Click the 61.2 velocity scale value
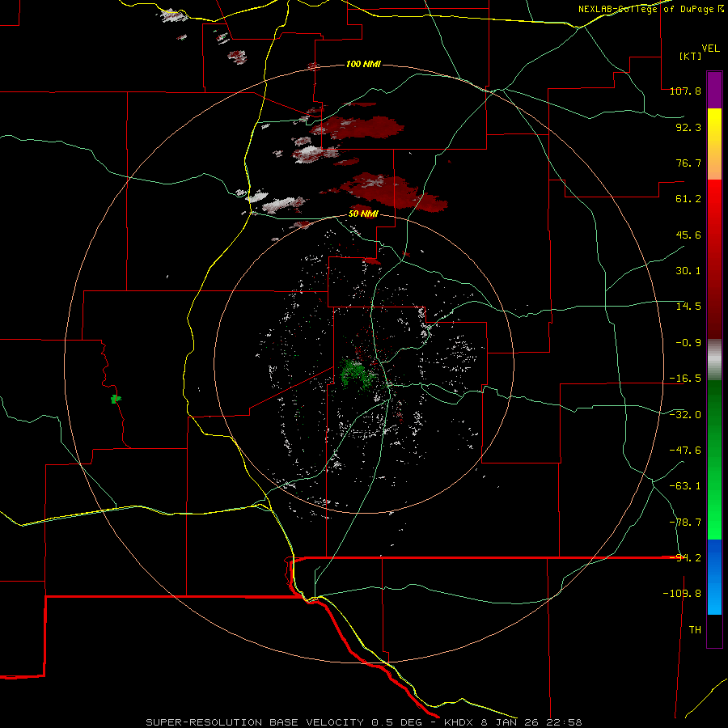 point(688,199)
